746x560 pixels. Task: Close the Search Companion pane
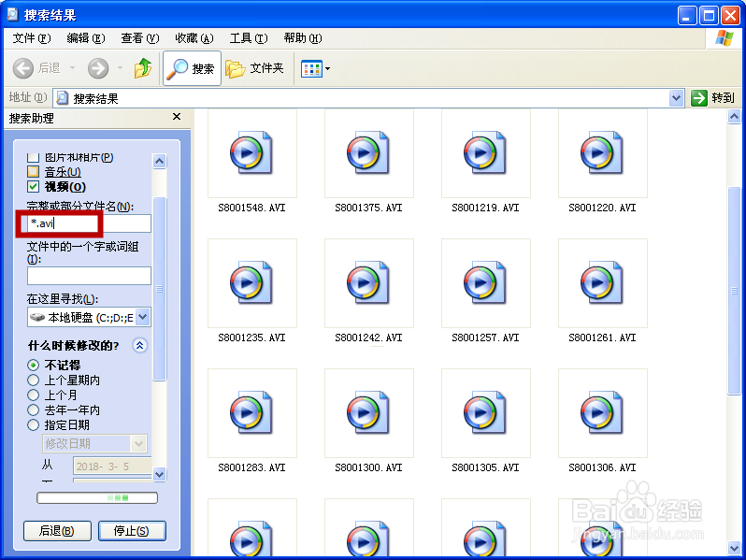177,117
